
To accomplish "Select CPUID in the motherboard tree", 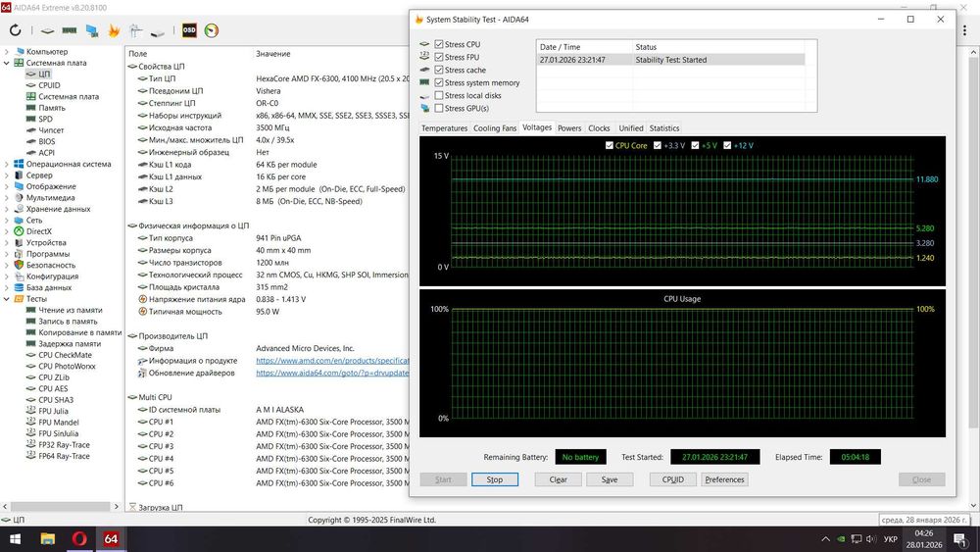I will click(49, 85).
